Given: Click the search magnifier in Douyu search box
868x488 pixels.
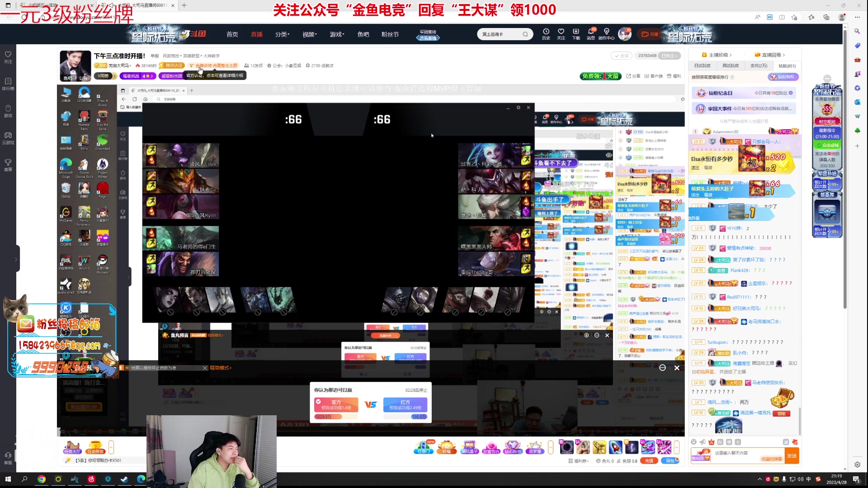Looking at the screenshot, I should tap(525, 34).
